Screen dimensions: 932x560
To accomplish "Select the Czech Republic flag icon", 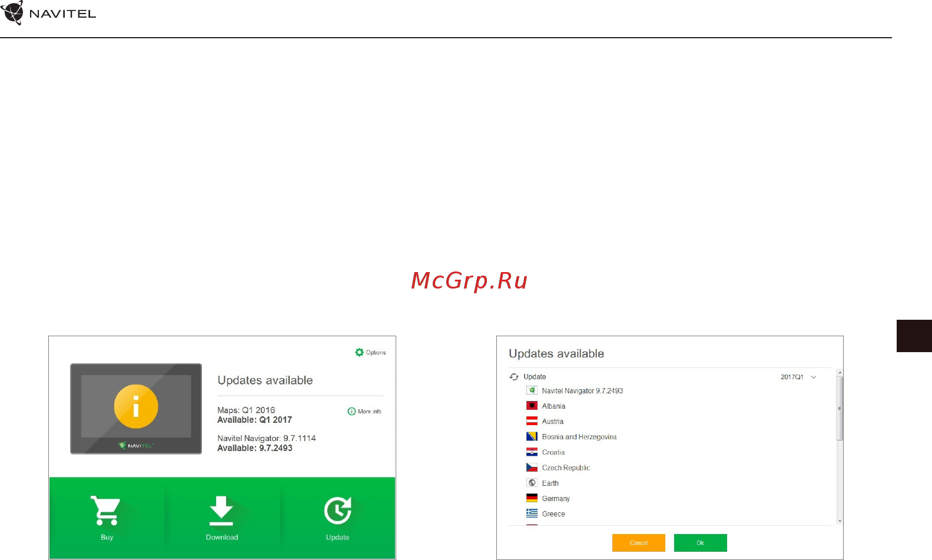I will point(532,467).
